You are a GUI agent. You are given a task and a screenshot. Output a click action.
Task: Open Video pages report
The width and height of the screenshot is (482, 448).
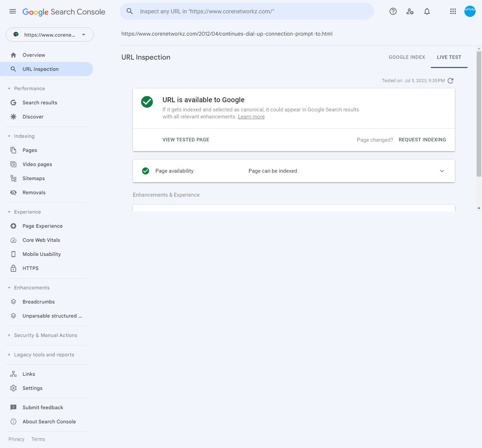coord(47,164)
